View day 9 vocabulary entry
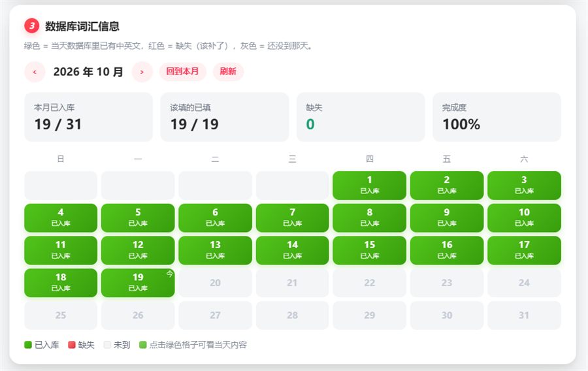Viewport: 588px width, 371px height. pyautogui.click(x=447, y=218)
